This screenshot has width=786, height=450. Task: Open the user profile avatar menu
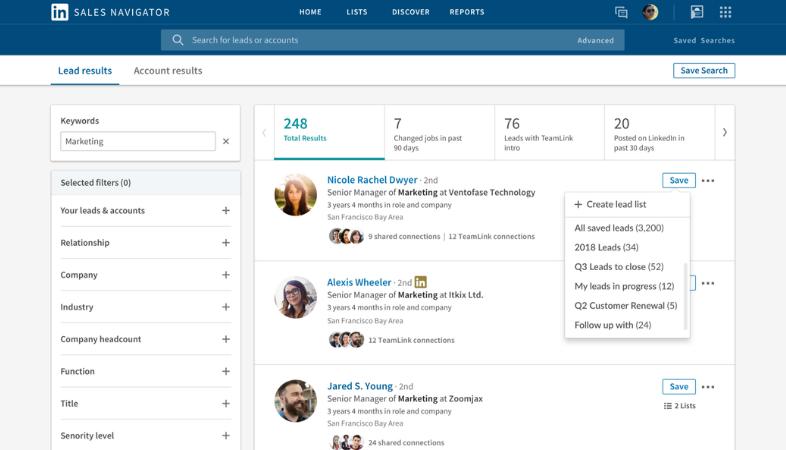[x=650, y=12]
